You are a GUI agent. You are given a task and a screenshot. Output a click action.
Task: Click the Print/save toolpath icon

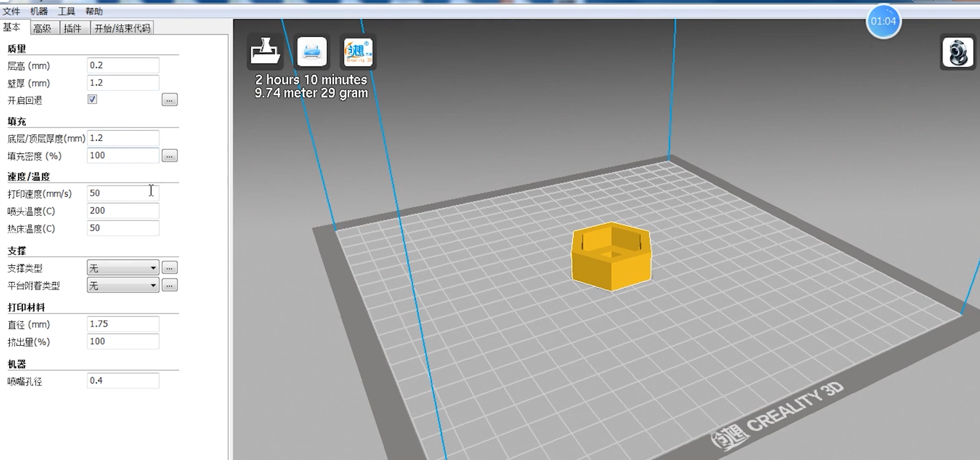[312, 52]
